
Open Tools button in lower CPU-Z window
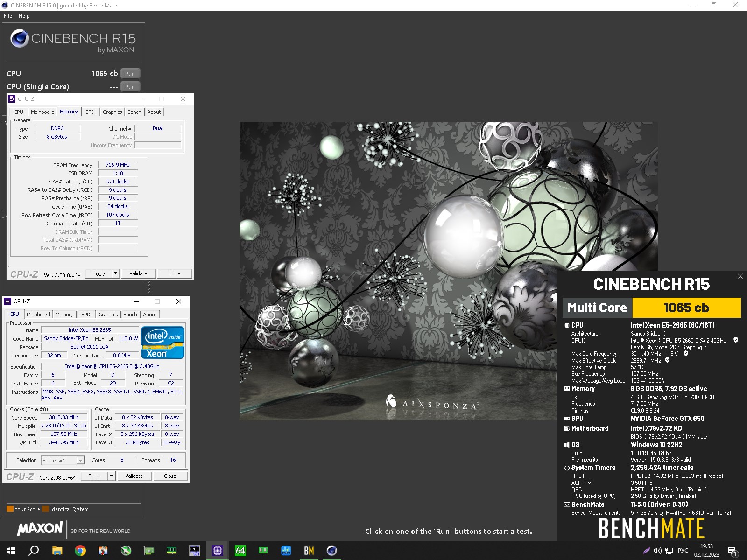pos(94,476)
